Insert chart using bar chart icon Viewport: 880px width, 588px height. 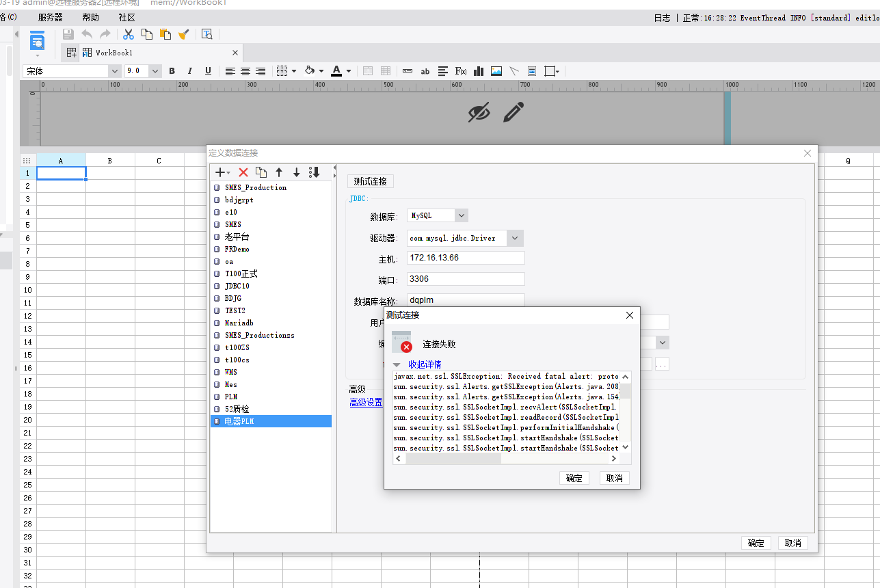[x=479, y=71]
